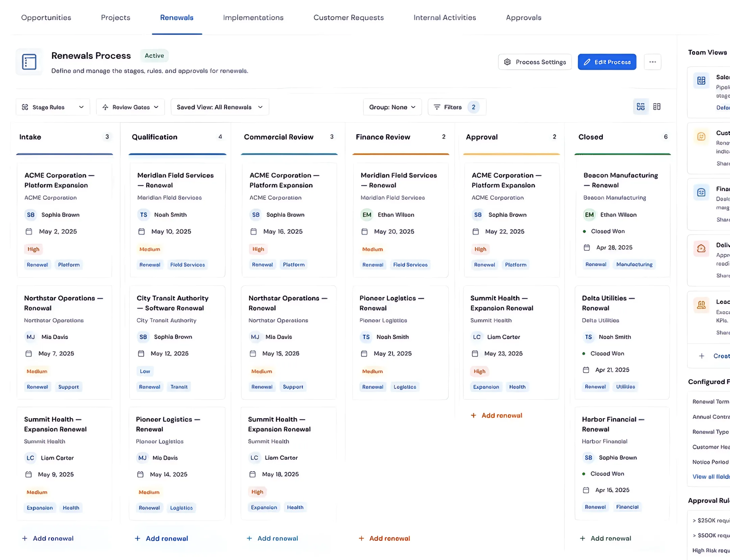Expand the Stage Rules dropdown
730x560 pixels.
pyautogui.click(x=53, y=107)
